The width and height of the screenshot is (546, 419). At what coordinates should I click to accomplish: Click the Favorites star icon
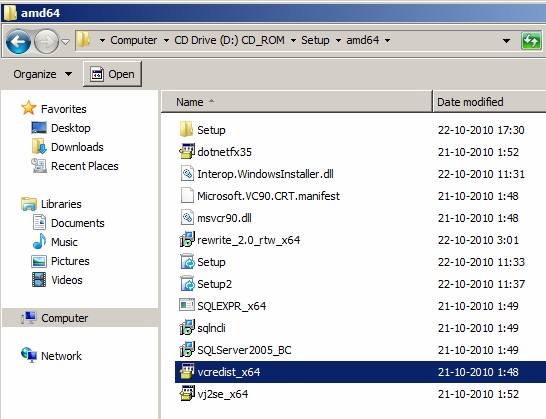click(x=29, y=108)
